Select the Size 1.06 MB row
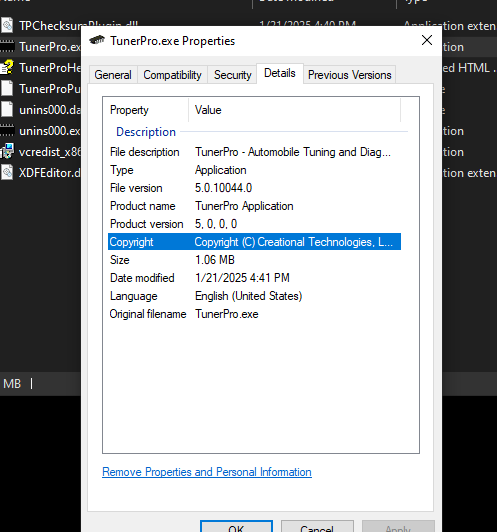 (254, 260)
